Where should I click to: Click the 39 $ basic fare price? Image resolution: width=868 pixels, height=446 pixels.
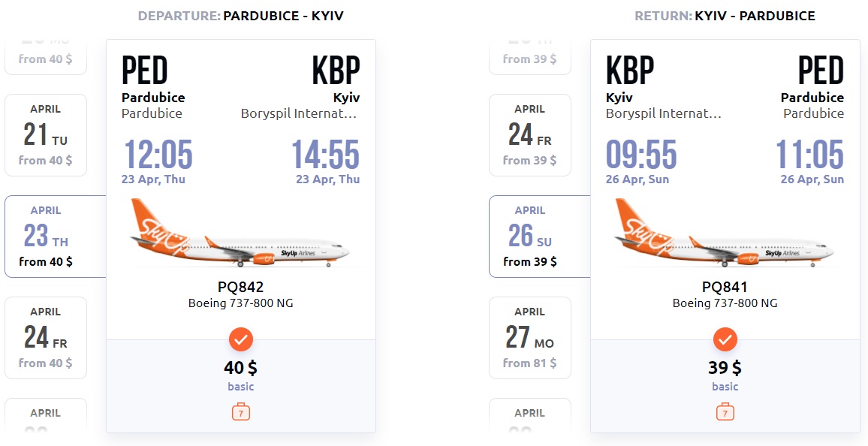coord(725,367)
